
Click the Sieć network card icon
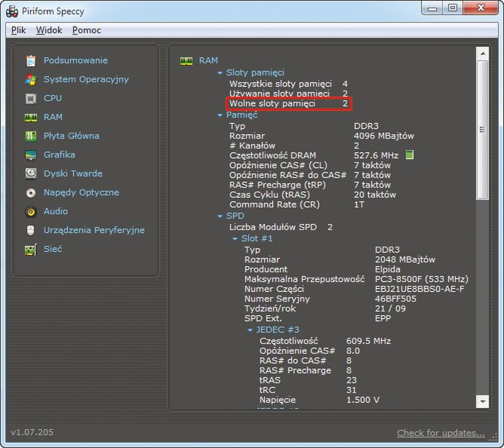31,249
